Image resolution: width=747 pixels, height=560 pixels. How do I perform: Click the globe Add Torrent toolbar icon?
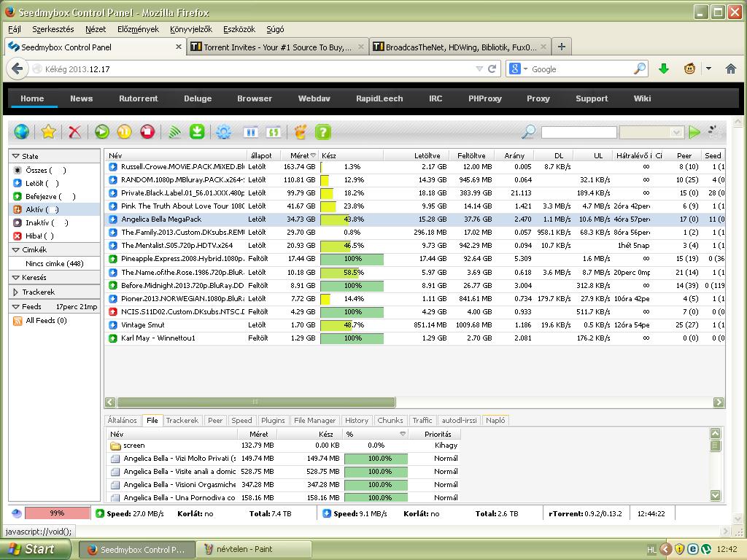[21, 132]
